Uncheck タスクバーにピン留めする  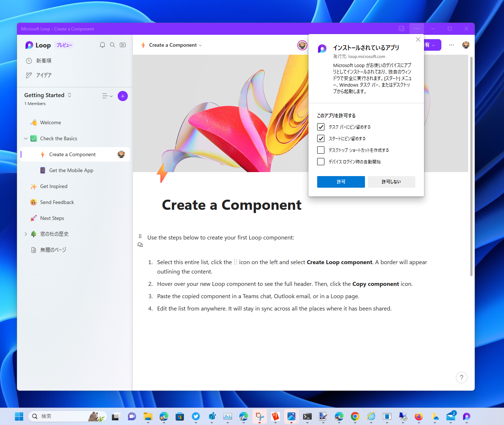[x=321, y=127]
